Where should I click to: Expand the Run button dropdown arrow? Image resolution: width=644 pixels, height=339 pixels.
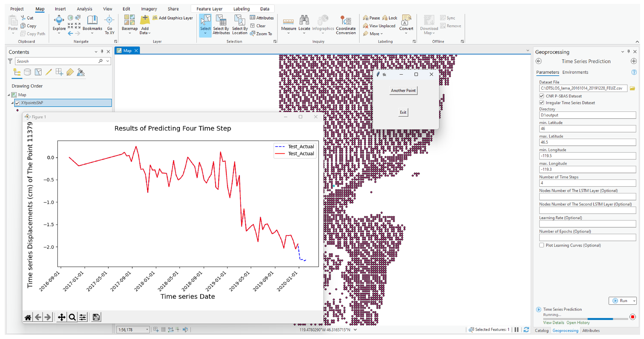click(634, 301)
